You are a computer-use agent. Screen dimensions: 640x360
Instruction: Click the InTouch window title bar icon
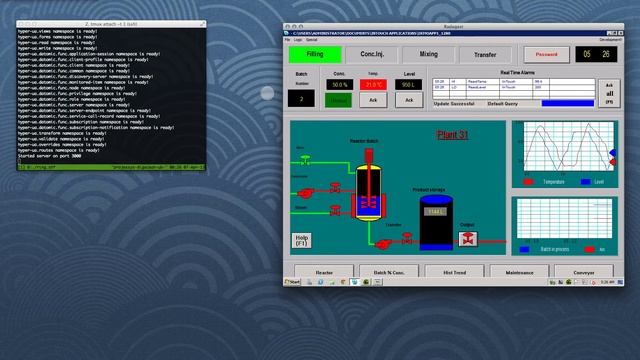coord(287,33)
